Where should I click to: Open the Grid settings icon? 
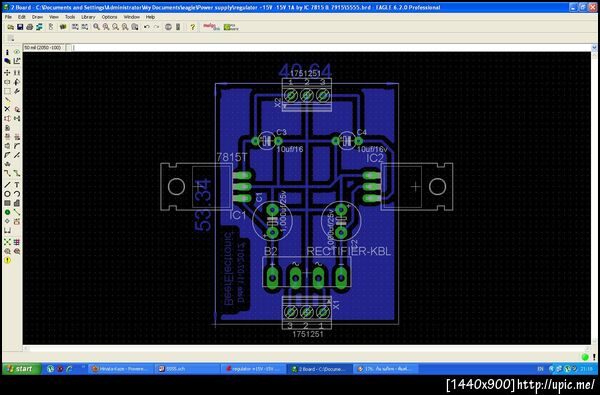pos(11,38)
